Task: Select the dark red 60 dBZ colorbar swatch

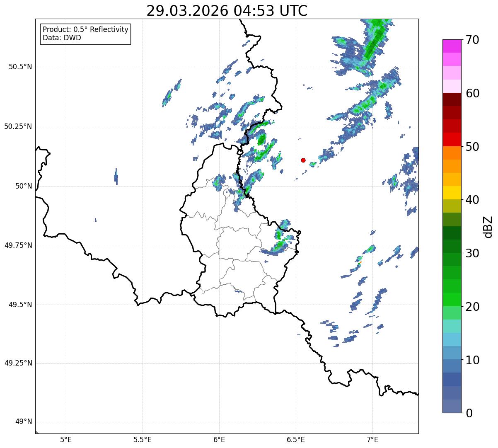Action: click(452, 99)
